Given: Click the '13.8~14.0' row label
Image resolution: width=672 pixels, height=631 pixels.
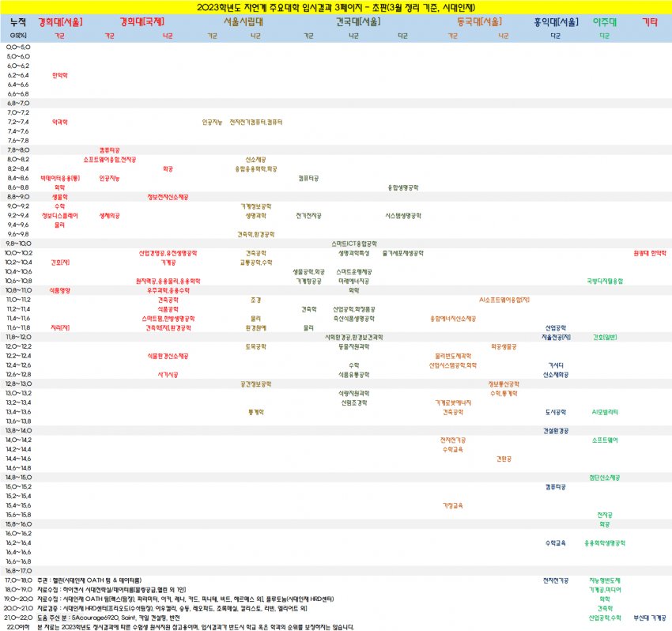Looking at the screenshot, I should 18,430.
